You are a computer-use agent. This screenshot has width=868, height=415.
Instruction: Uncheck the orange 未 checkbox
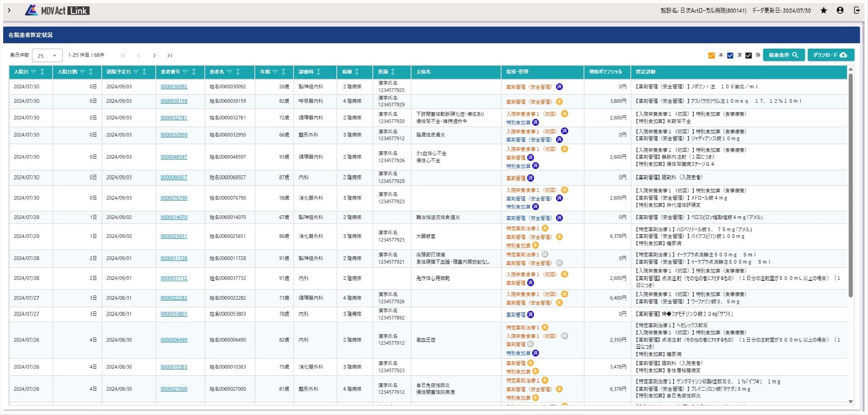pos(711,55)
